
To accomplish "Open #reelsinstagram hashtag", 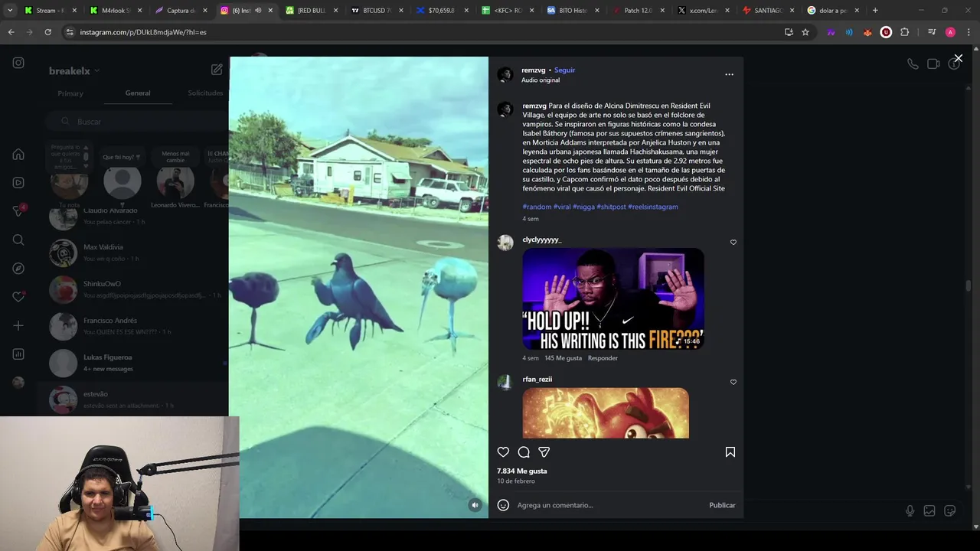I will point(653,207).
